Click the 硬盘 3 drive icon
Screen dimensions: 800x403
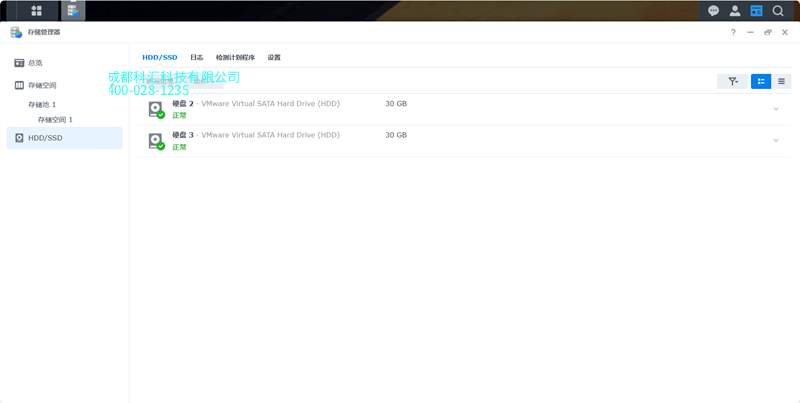tap(156, 141)
